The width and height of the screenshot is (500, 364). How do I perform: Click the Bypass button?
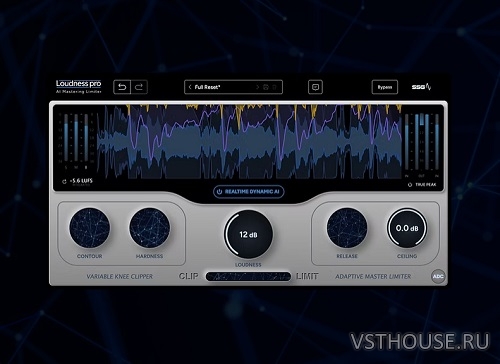pos(385,87)
